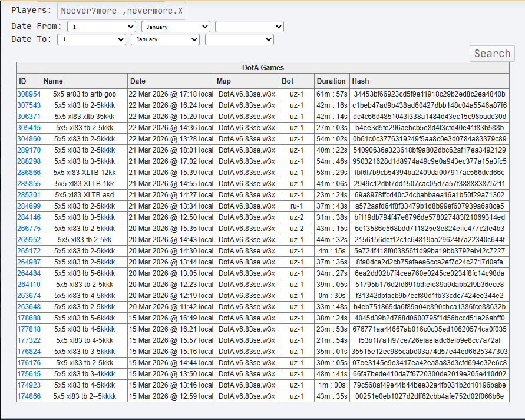Image resolution: width=525 pixels, height=420 pixels.
Task: Click the Duration column header
Action: point(332,81)
